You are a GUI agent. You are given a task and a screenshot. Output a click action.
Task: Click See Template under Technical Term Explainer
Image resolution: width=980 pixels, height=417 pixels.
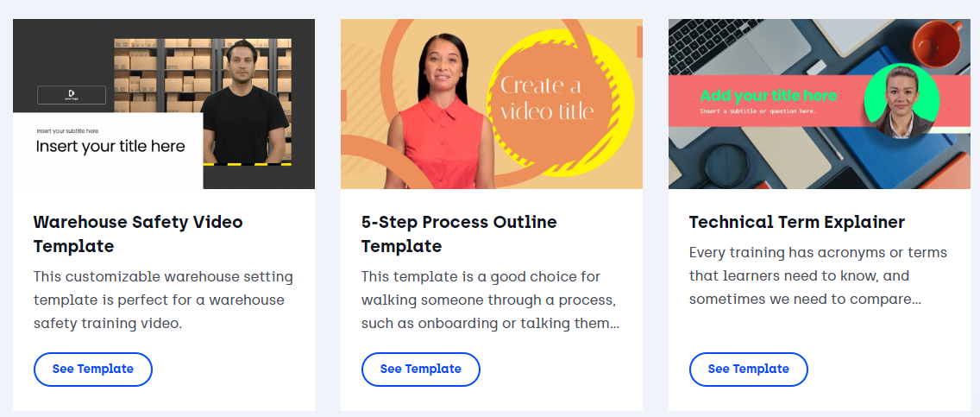(749, 369)
